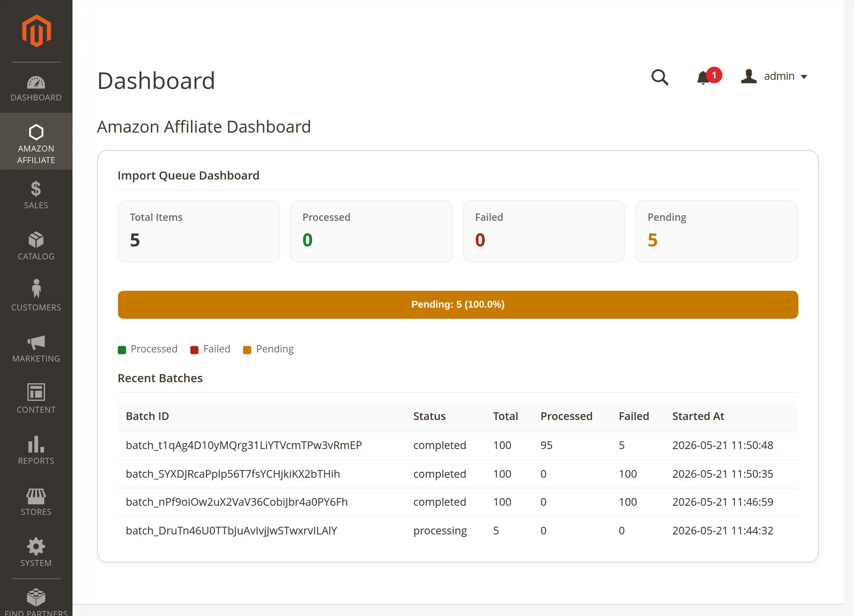
Task: Open the Stores storefront icon
Action: 36,496
